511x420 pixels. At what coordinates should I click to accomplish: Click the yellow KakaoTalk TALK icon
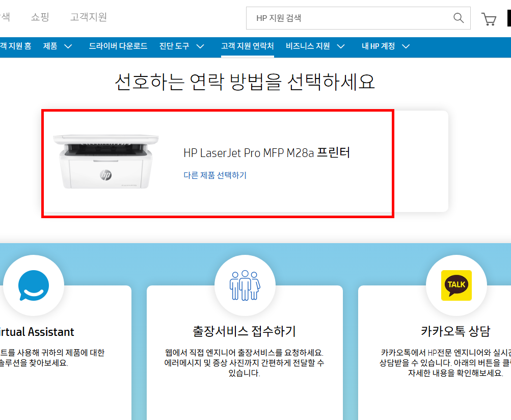[456, 285]
